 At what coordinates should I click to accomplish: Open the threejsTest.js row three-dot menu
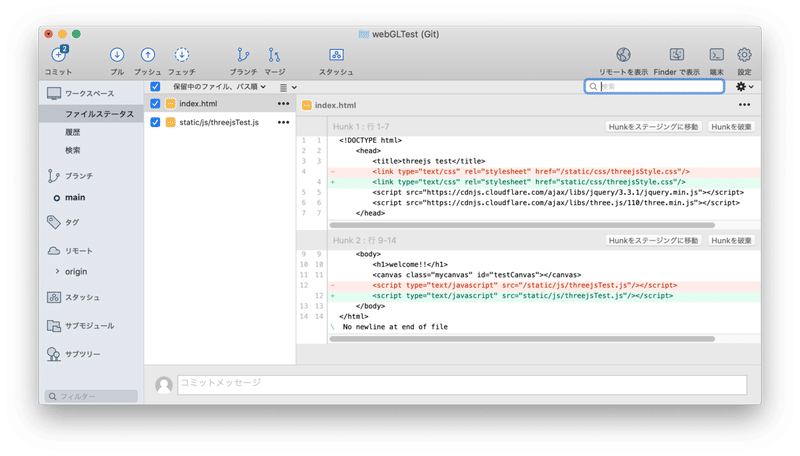[x=283, y=122]
